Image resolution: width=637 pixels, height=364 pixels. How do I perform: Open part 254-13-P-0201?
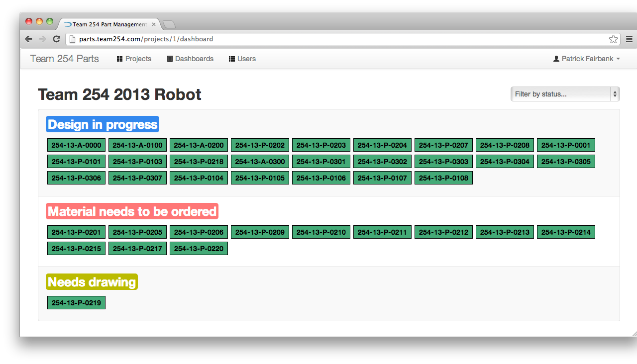coord(76,232)
